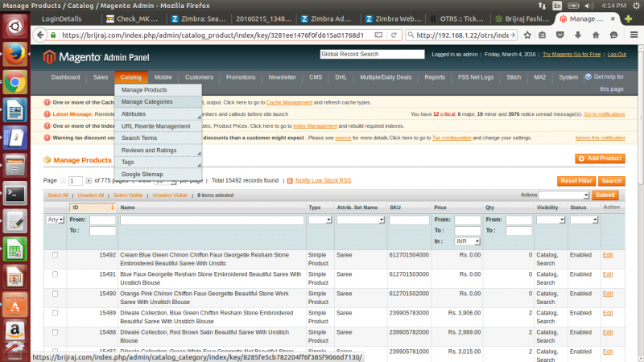Open Firefox downloads arrow icon
644x362 pixels.
pyautogui.click(x=578, y=35)
